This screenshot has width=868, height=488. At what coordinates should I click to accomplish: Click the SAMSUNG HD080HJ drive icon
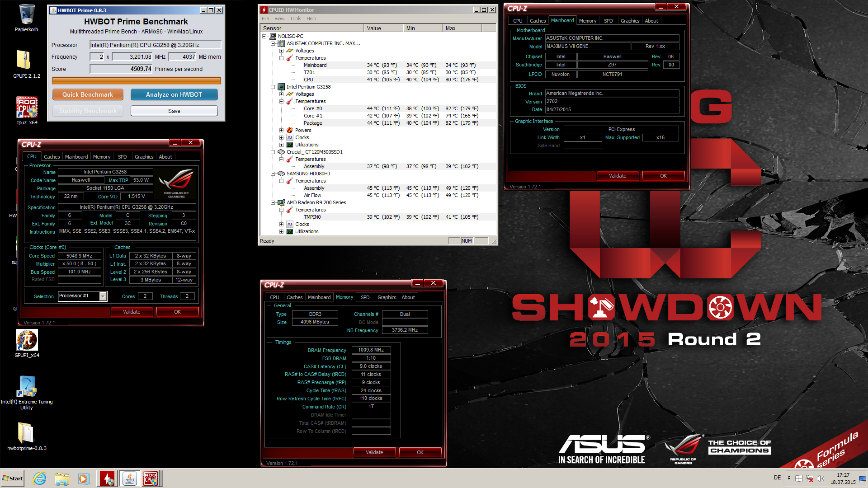tap(281, 174)
